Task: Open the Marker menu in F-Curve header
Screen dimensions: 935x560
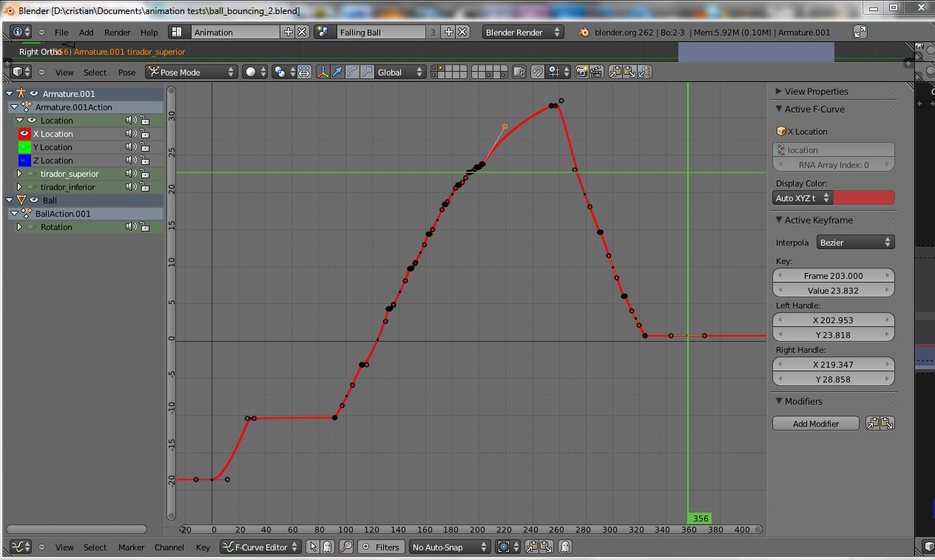Action: click(x=131, y=547)
